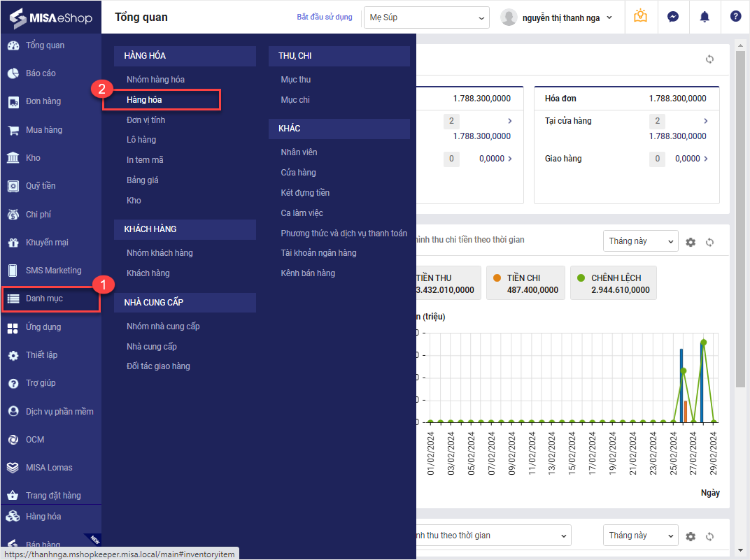The width and height of the screenshot is (750, 560).
Task: Select Khách hàng menu item
Action: coord(148,273)
